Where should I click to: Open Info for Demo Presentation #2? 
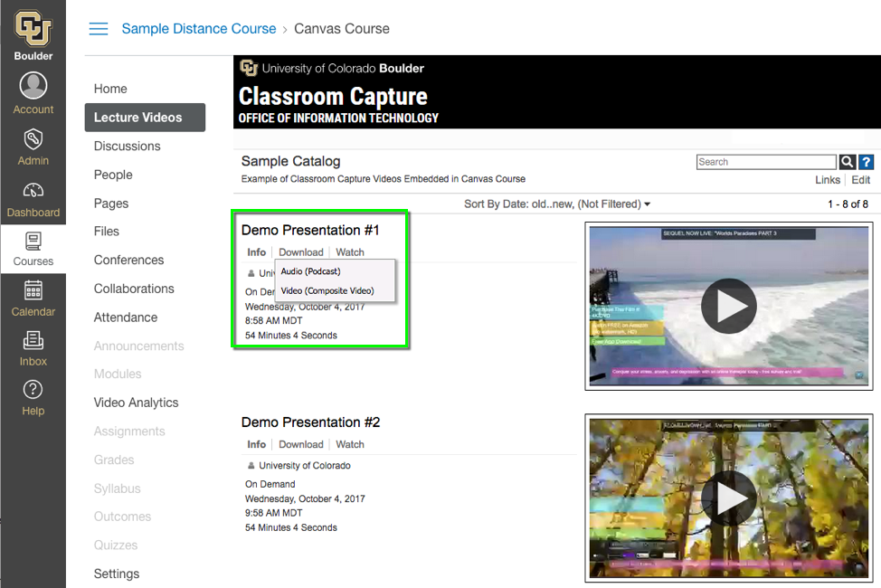[256, 445]
